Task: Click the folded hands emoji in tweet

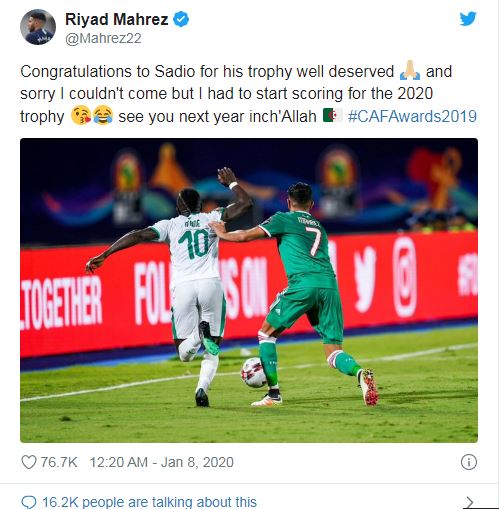Action: coord(410,70)
